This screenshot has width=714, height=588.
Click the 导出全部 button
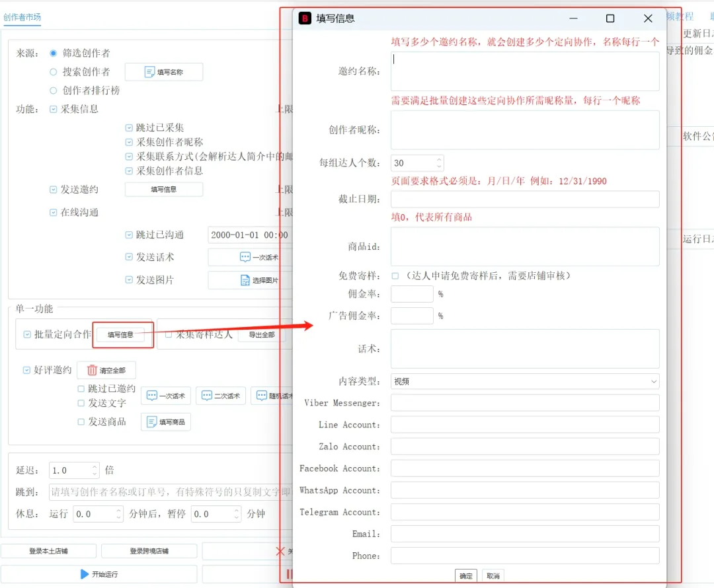click(261, 335)
